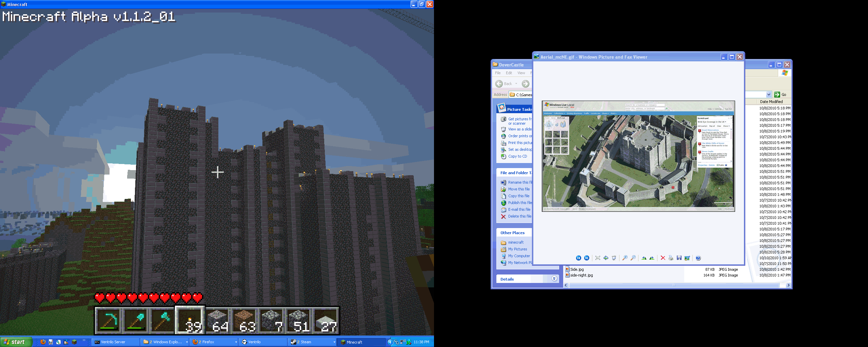
Task: Click the address field showing C:\Games
Action: click(520, 95)
